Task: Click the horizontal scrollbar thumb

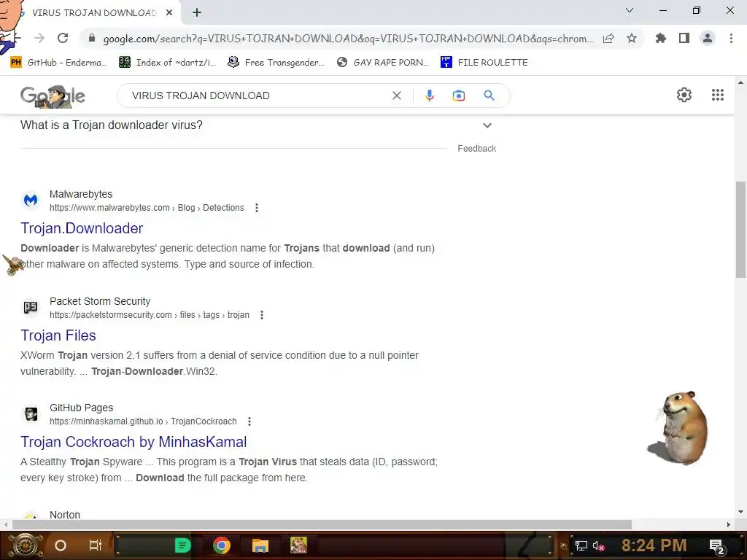Action: click(x=322, y=524)
